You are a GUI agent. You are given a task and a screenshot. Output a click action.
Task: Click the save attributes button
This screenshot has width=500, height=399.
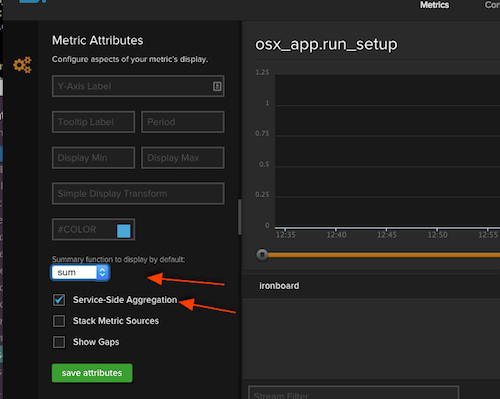tap(92, 373)
